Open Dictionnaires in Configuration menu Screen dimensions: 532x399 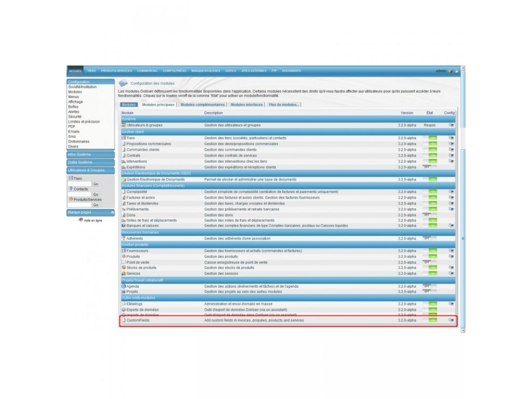(79, 142)
